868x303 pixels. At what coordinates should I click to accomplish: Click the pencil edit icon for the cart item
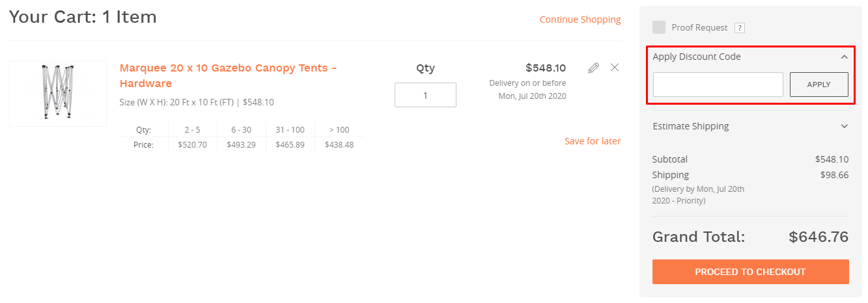593,68
